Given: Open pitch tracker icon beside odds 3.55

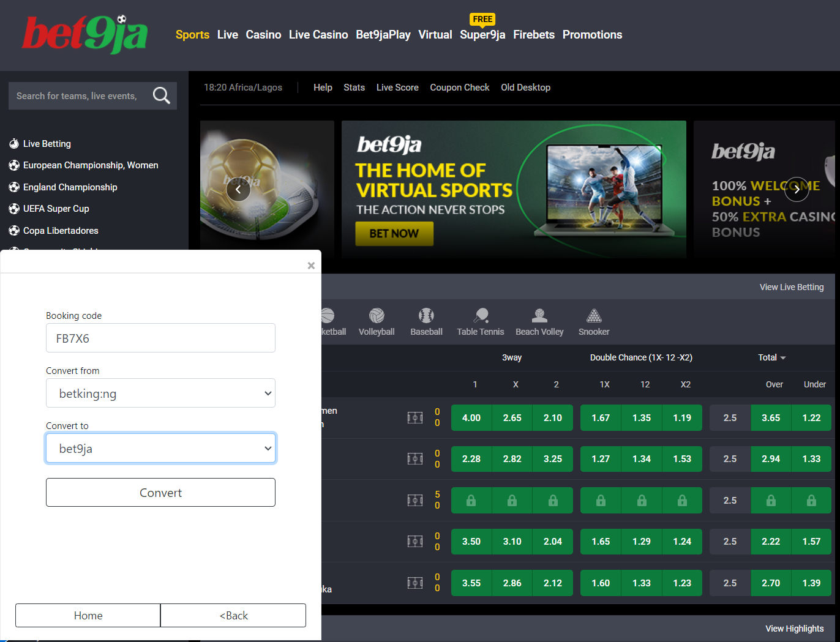Looking at the screenshot, I should 415,583.
